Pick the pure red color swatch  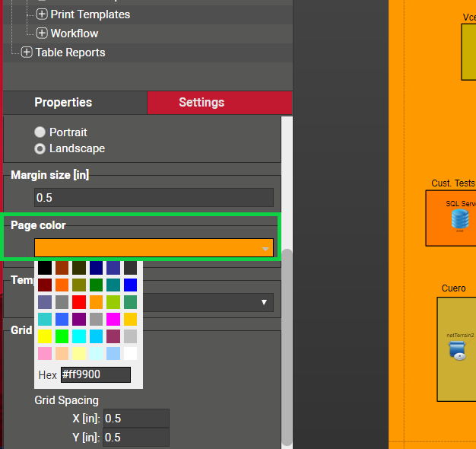pyautogui.click(x=79, y=302)
